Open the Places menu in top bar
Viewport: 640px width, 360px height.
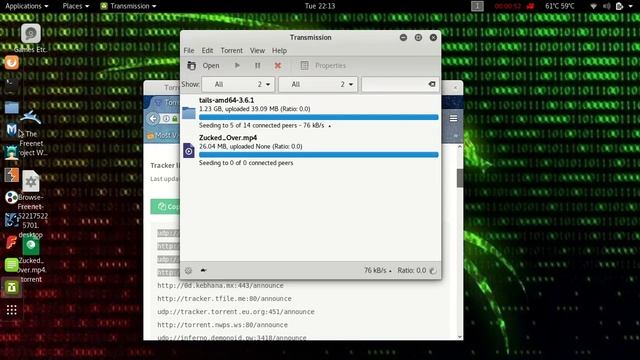(76, 6)
